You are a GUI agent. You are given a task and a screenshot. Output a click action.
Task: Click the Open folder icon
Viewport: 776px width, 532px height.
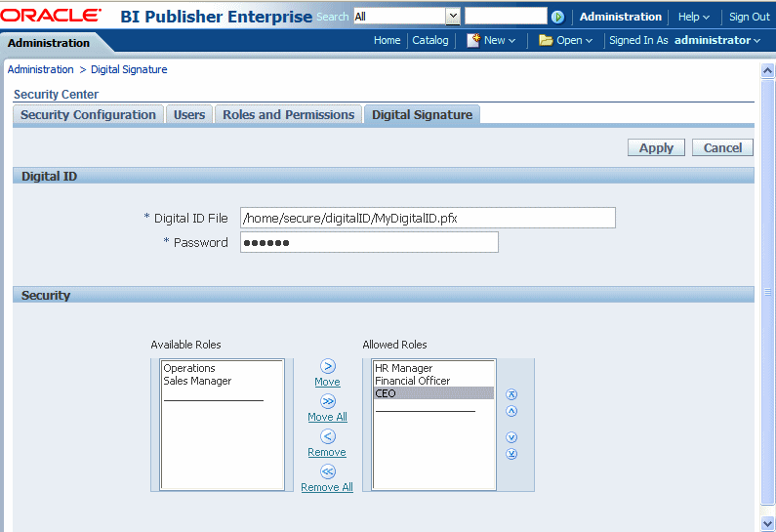click(x=546, y=41)
